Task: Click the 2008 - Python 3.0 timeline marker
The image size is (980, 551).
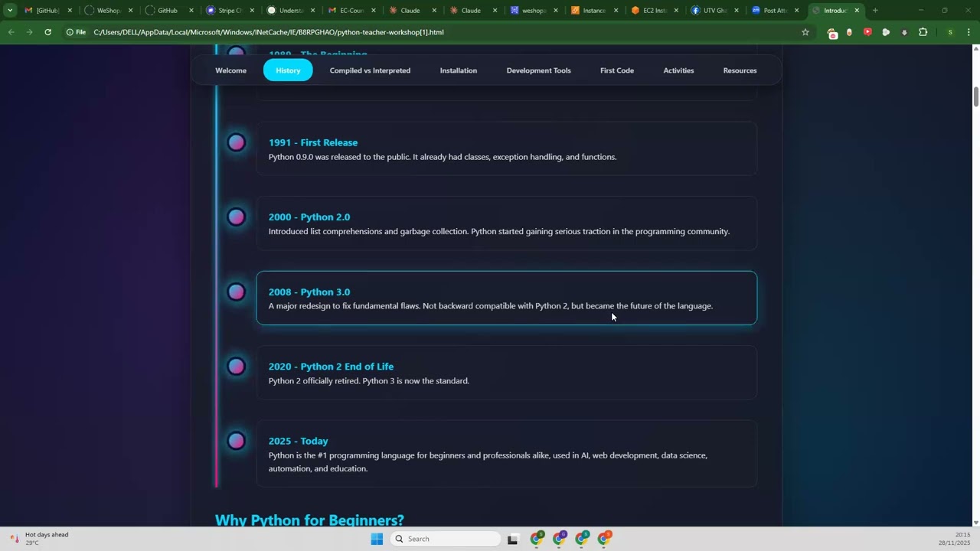Action: [x=237, y=292]
